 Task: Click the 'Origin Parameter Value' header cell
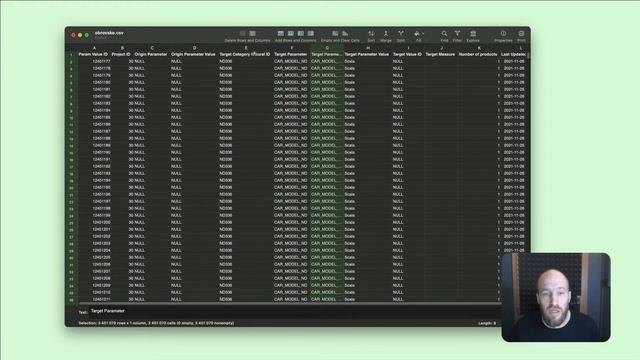pos(193,54)
